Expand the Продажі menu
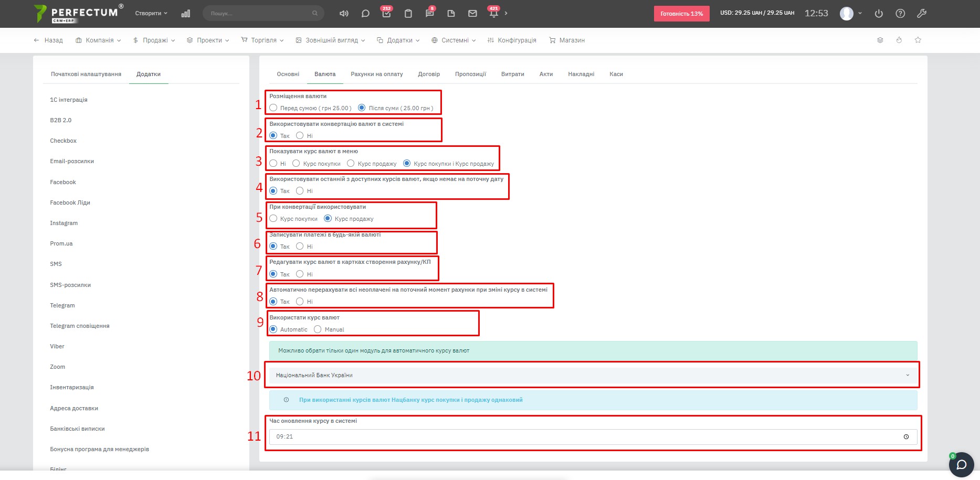Viewport: 980px width, 480px height. click(154, 40)
